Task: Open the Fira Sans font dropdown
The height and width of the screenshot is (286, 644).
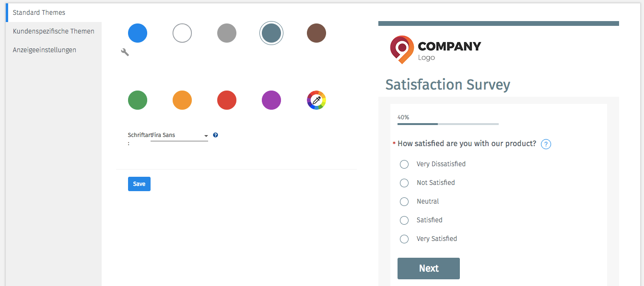Action: 179,136
